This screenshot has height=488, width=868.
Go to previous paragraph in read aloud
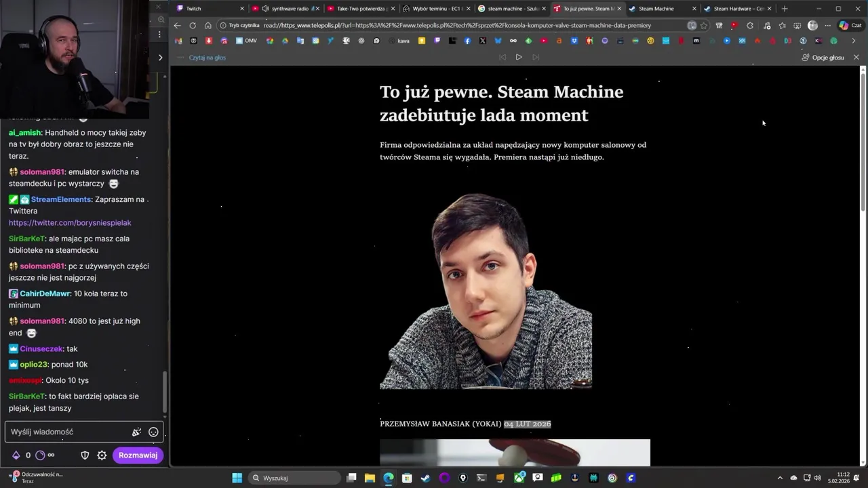502,57
